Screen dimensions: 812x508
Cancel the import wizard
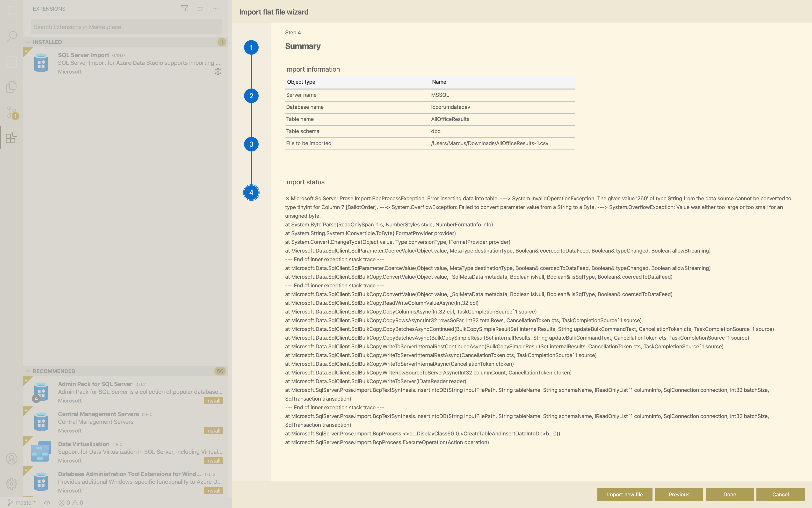(x=780, y=494)
